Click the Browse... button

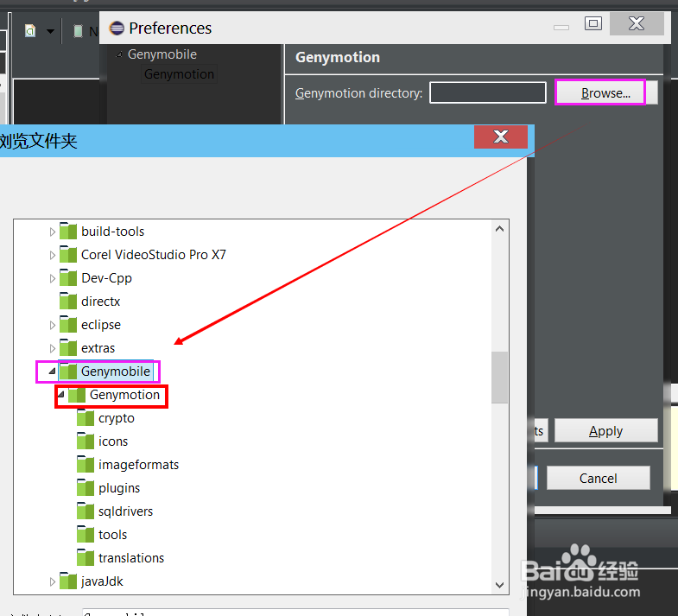[605, 93]
